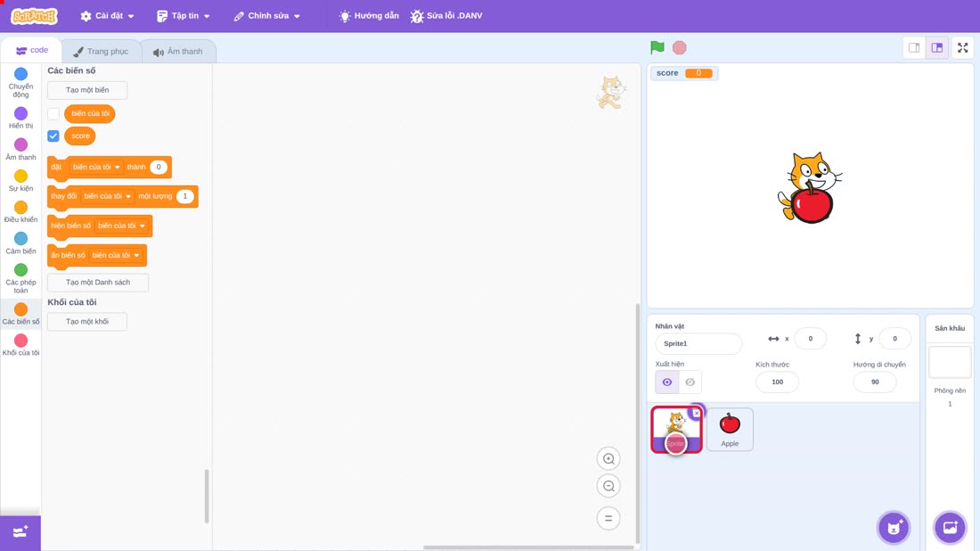This screenshot has width=980, height=551.
Task: Click the green flag to run
Action: pyautogui.click(x=657, y=47)
